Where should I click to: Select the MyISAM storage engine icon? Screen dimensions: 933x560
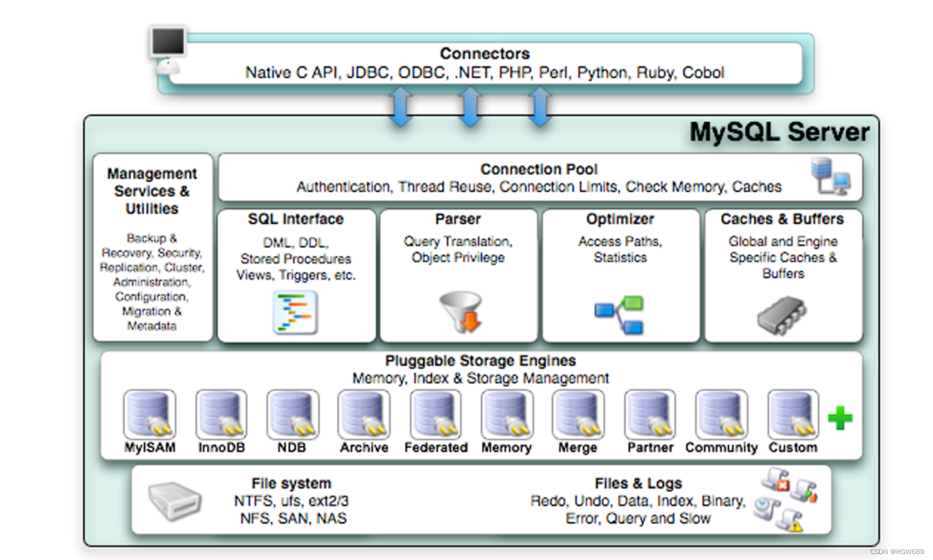[150, 414]
